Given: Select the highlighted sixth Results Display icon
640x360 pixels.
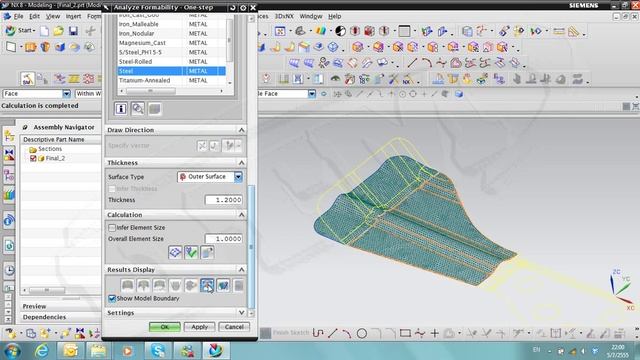Looking at the screenshot, I should pos(207,285).
